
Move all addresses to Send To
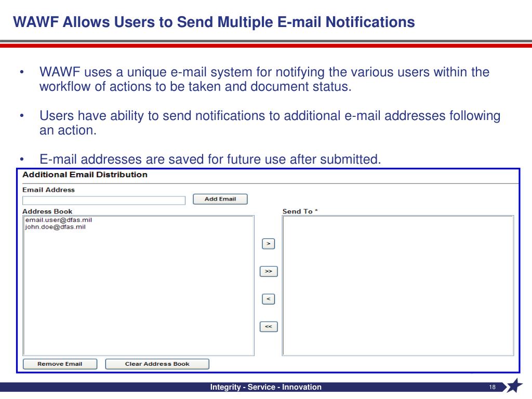269,271
